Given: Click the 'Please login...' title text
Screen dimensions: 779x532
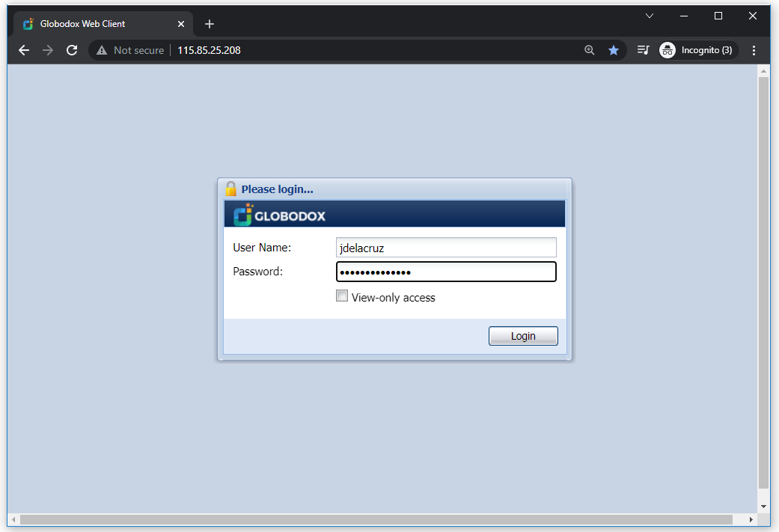Looking at the screenshot, I should (x=277, y=189).
